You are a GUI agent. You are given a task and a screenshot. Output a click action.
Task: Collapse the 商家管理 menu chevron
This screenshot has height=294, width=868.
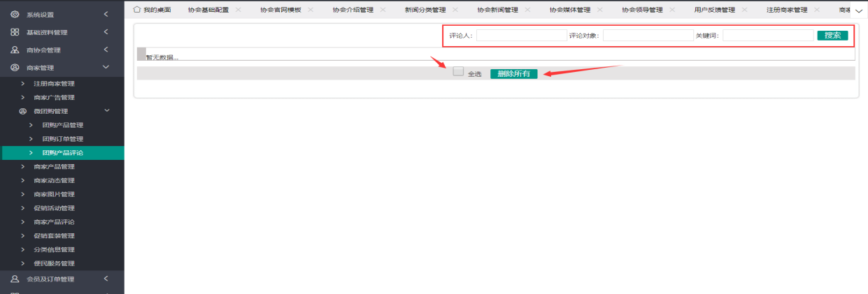106,68
